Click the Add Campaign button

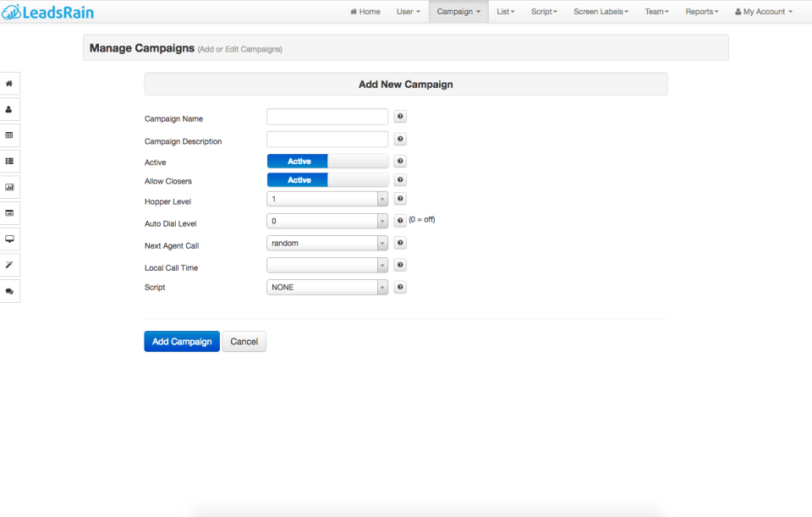[x=181, y=341]
